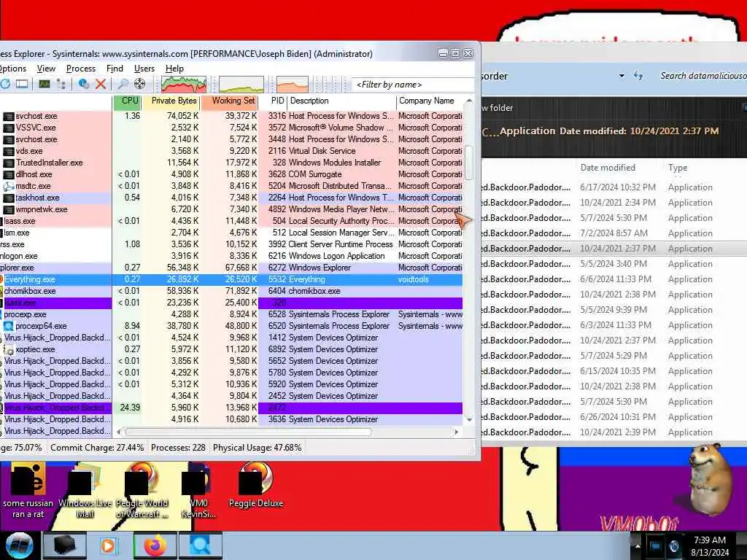Select the chomikbox.exe process

coord(231,291)
